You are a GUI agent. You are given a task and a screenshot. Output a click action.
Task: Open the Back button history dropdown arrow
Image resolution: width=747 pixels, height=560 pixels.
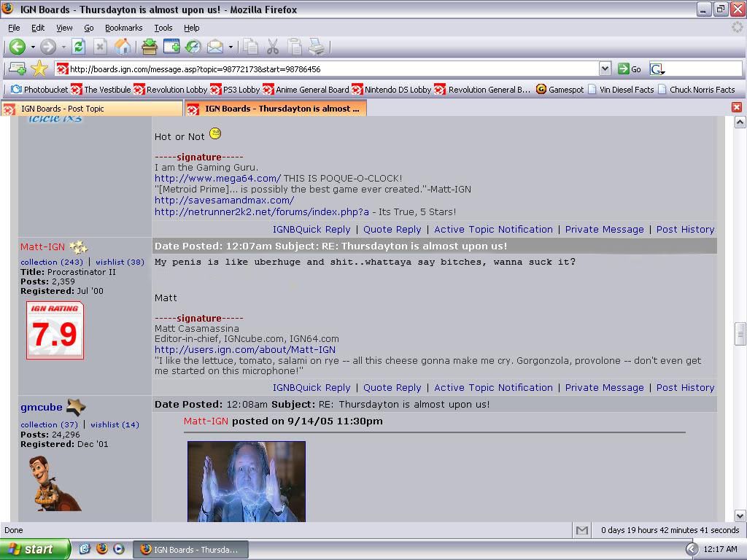click(33, 47)
